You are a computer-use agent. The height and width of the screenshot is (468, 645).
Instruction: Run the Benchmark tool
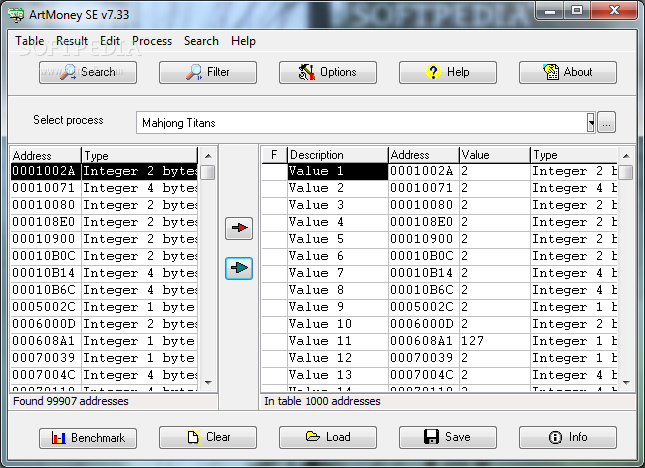88,438
